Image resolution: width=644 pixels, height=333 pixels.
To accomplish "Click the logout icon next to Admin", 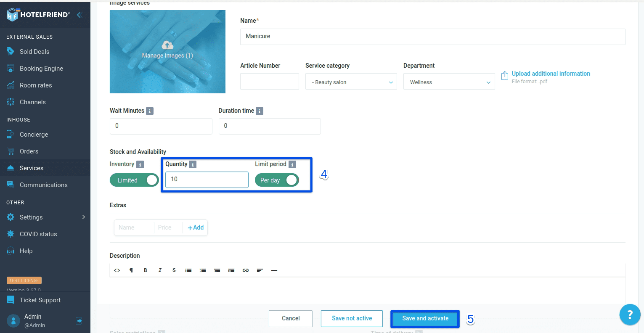I will pos(79,321).
